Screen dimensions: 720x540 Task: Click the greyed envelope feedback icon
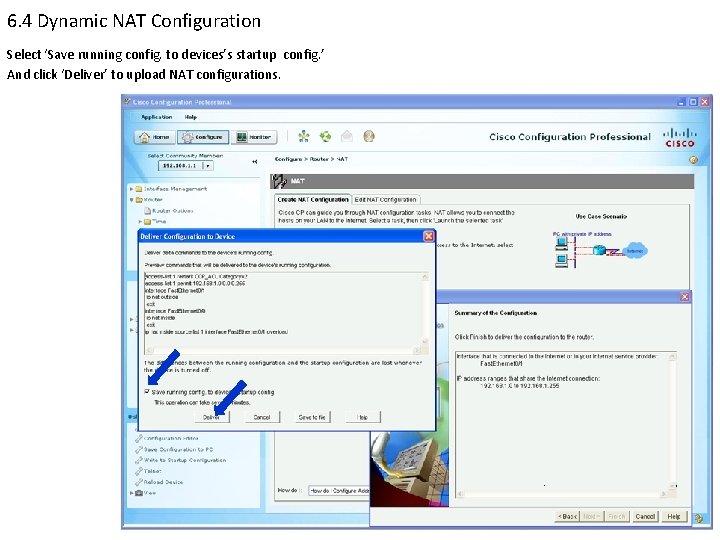pos(347,136)
